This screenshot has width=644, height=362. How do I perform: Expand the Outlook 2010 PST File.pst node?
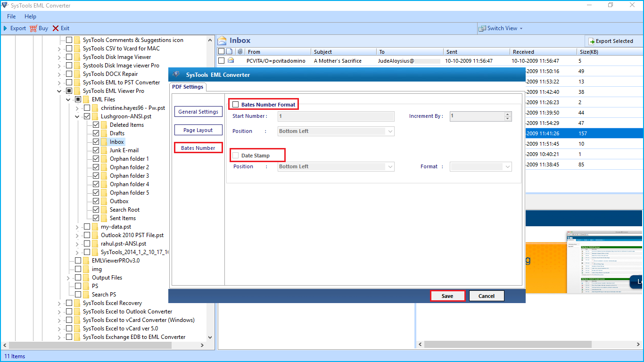(x=77, y=235)
